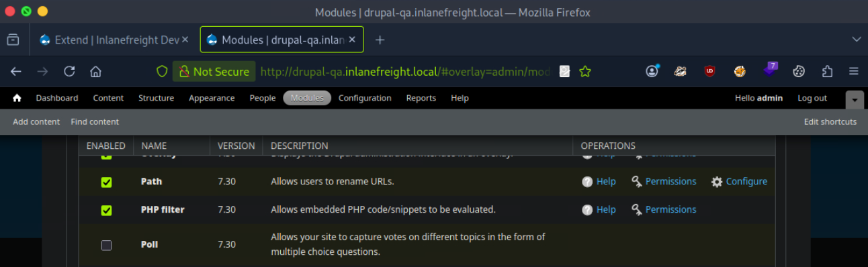Open the Firefox View icon beside the tabs
The image size is (868, 267).
click(x=13, y=40)
